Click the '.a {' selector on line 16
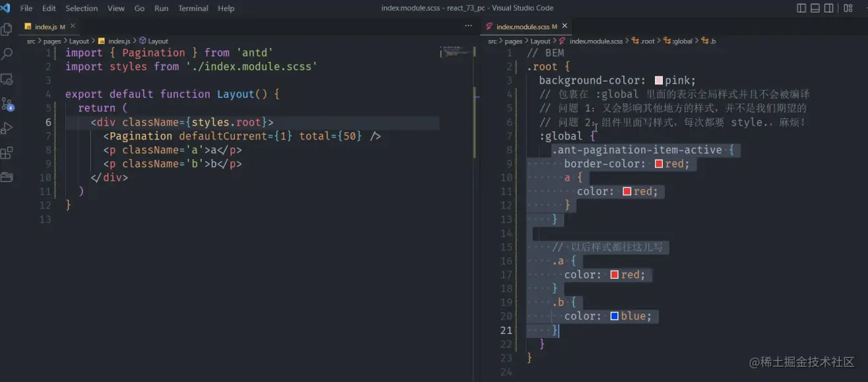 (564, 261)
